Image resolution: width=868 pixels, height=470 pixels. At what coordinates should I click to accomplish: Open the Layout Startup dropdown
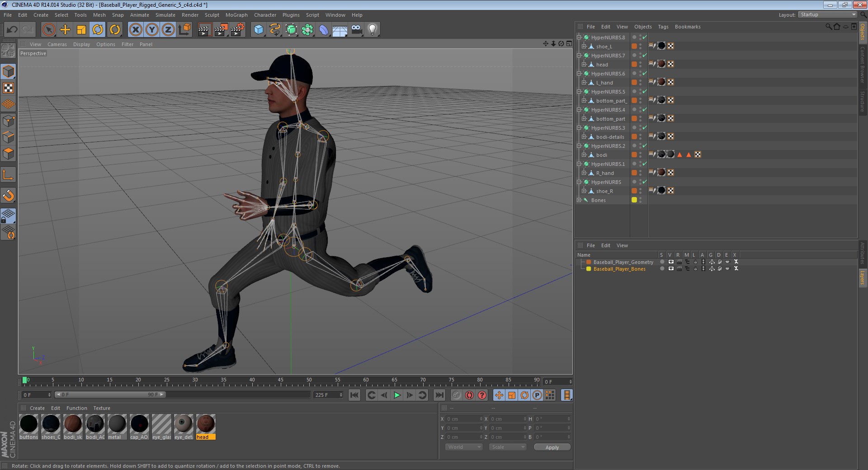click(828, 14)
